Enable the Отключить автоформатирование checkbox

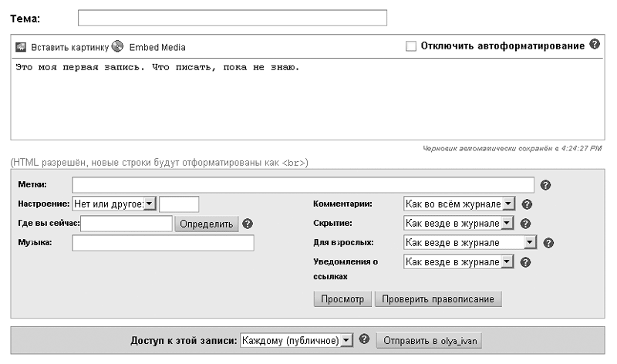pos(411,46)
